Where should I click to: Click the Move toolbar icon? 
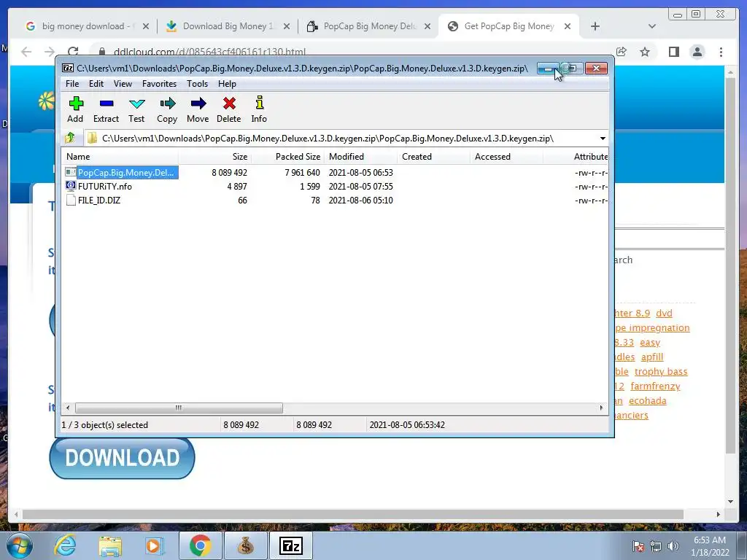click(x=198, y=109)
